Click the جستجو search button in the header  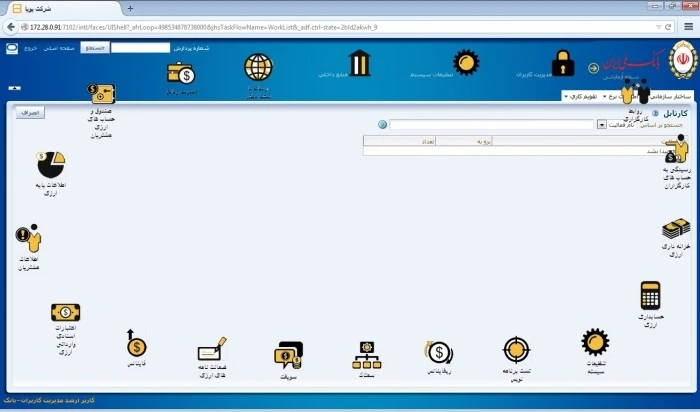pyautogui.click(x=95, y=48)
